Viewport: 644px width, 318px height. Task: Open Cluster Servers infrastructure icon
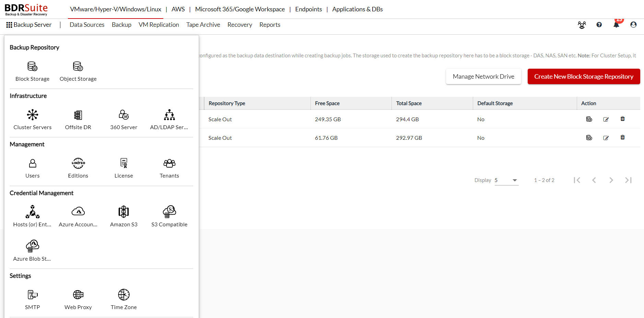(33, 115)
